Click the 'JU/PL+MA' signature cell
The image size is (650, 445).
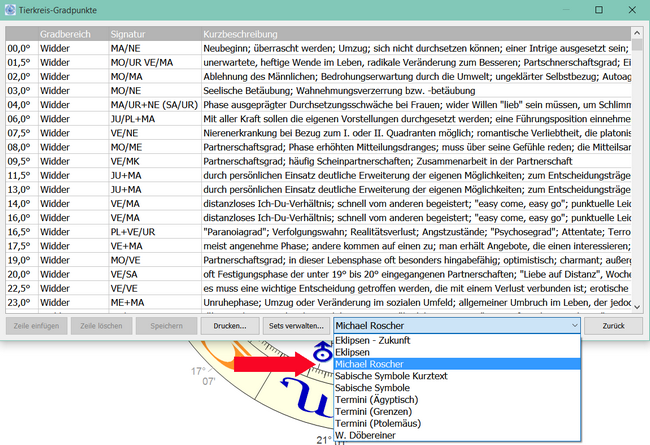[x=155, y=119]
